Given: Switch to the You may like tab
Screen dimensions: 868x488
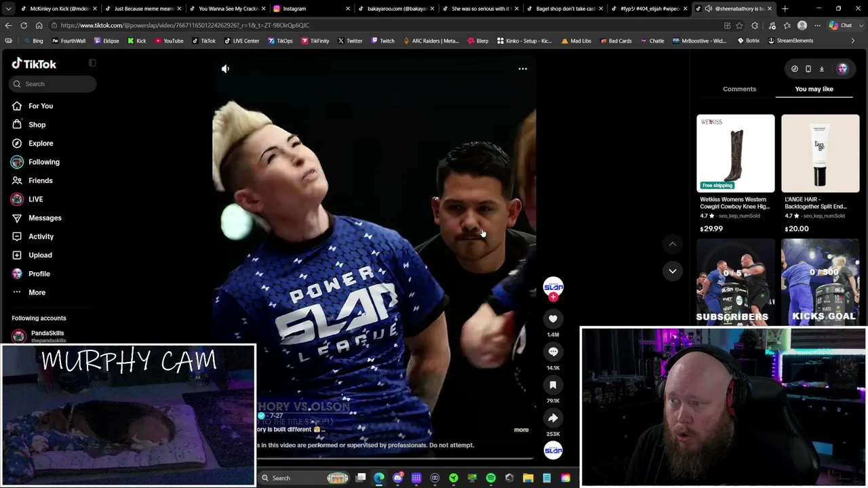Looking at the screenshot, I should coord(814,89).
